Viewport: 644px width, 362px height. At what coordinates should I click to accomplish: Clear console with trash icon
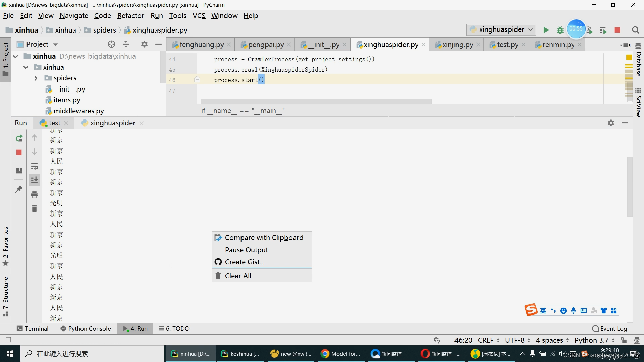click(34, 208)
